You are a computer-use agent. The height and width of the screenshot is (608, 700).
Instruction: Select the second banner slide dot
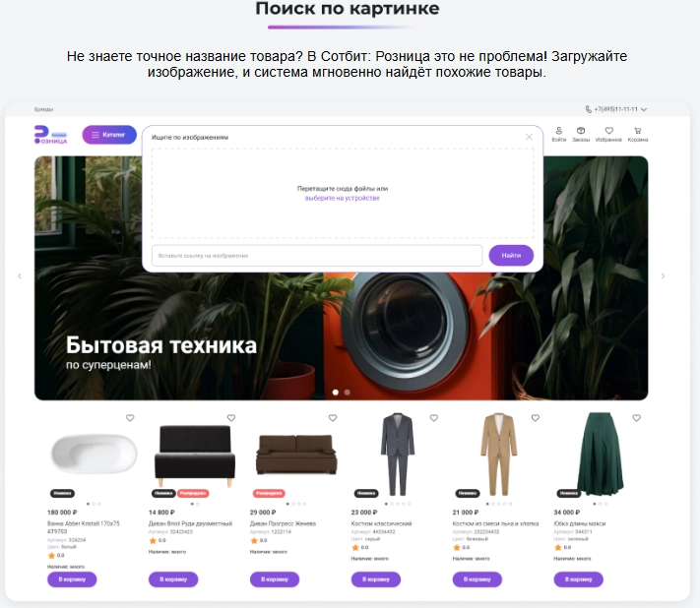348,393
